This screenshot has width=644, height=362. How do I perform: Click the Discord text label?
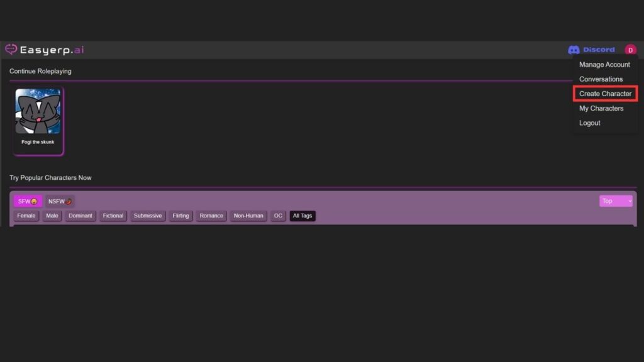pos(599,50)
